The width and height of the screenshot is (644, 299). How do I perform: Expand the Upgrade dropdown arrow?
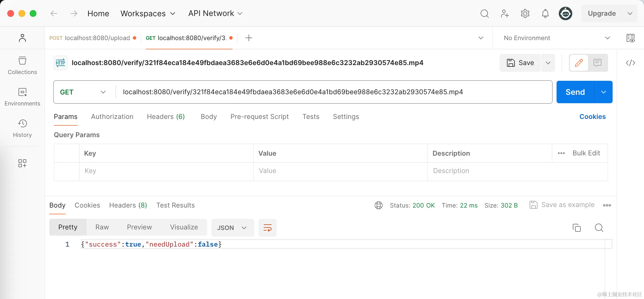click(630, 13)
